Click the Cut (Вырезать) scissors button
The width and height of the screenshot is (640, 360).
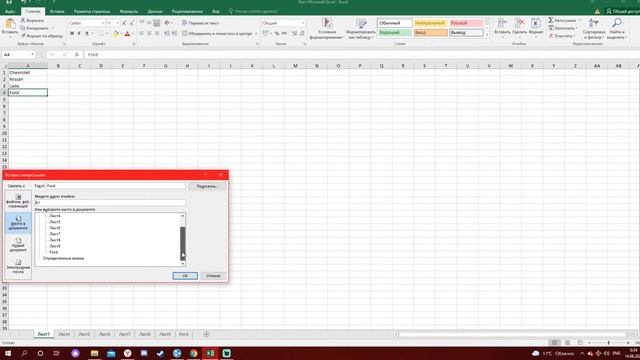tap(32, 20)
